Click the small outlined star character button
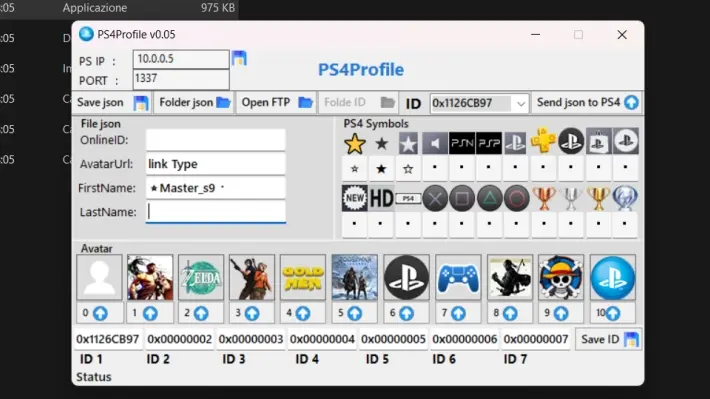Viewport: 710px width, 399px height. (355, 169)
